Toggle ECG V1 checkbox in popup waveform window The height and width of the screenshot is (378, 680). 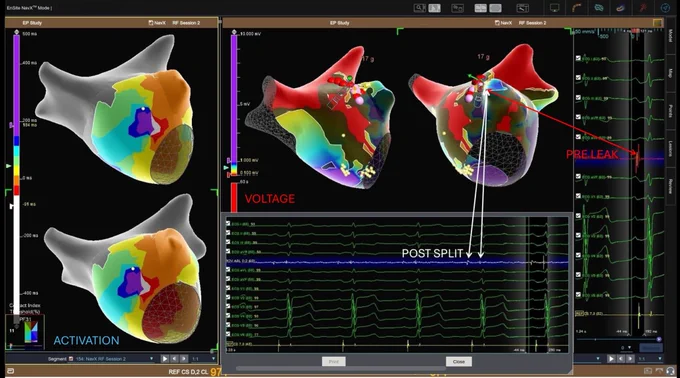228,288
